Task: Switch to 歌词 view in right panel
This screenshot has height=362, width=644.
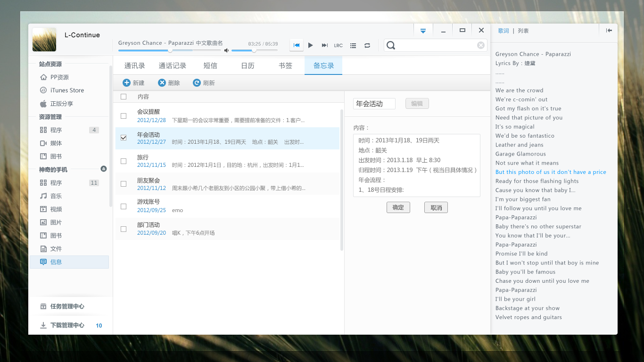Action: (504, 31)
